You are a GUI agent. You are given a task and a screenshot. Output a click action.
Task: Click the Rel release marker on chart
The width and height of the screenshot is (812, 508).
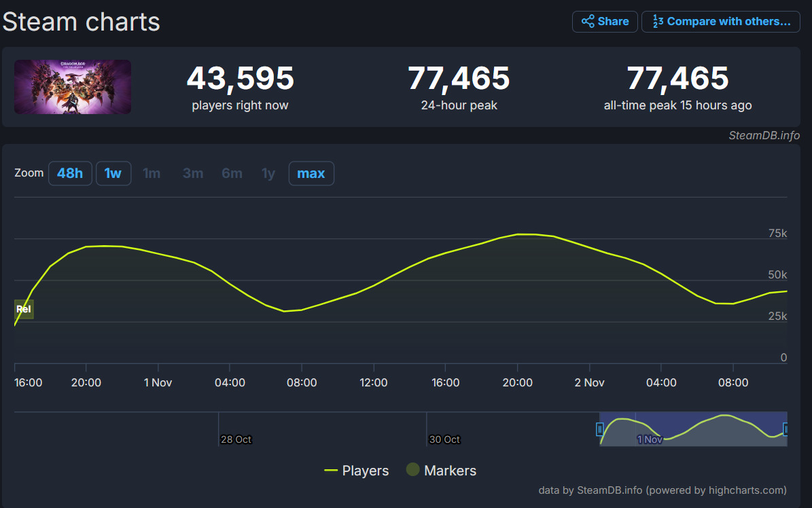click(x=24, y=309)
